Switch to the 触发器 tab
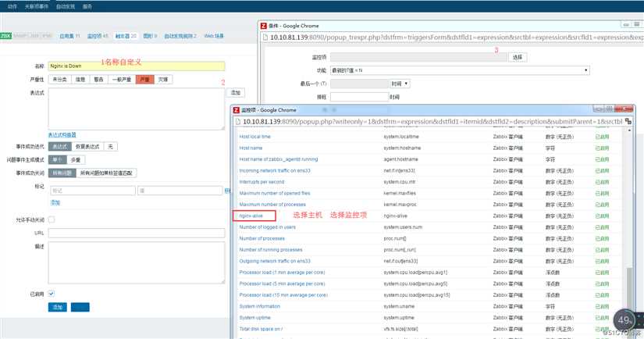Screen dimensions: 644x339 [125, 36]
